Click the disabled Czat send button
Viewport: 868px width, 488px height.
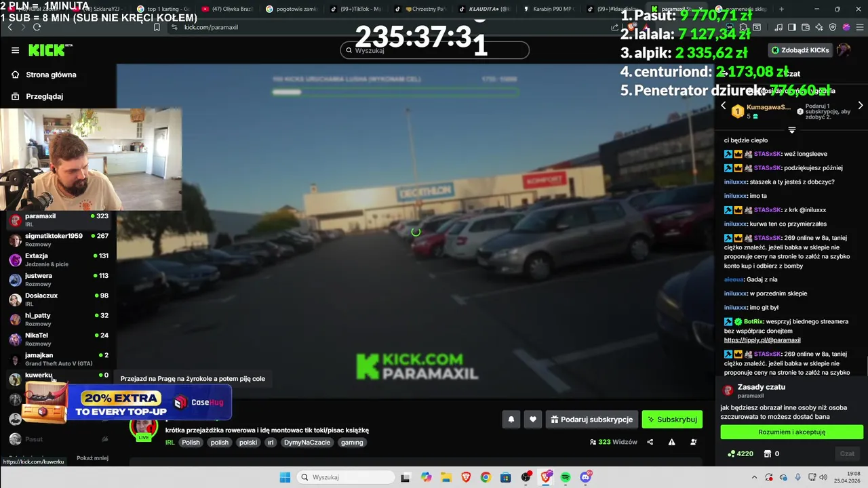pyautogui.click(x=847, y=454)
